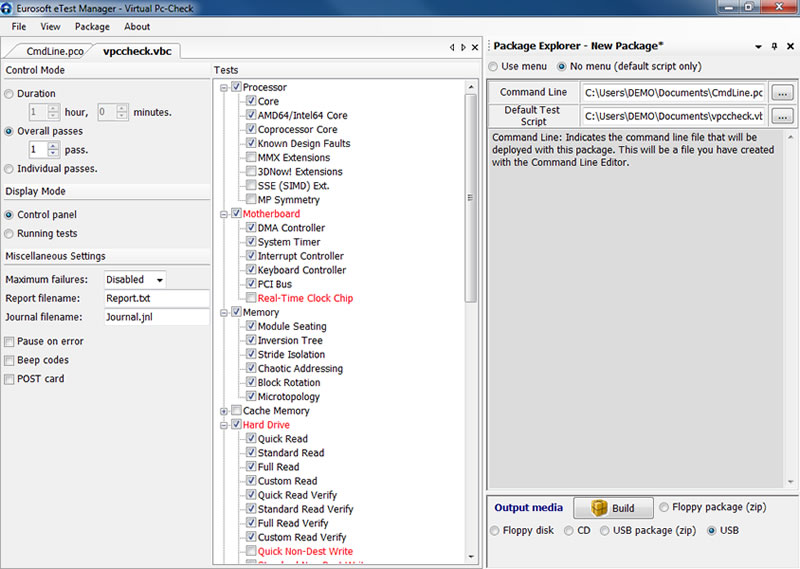The image size is (800, 569).
Task: Select Control panel display mode
Action: click(9, 215)
